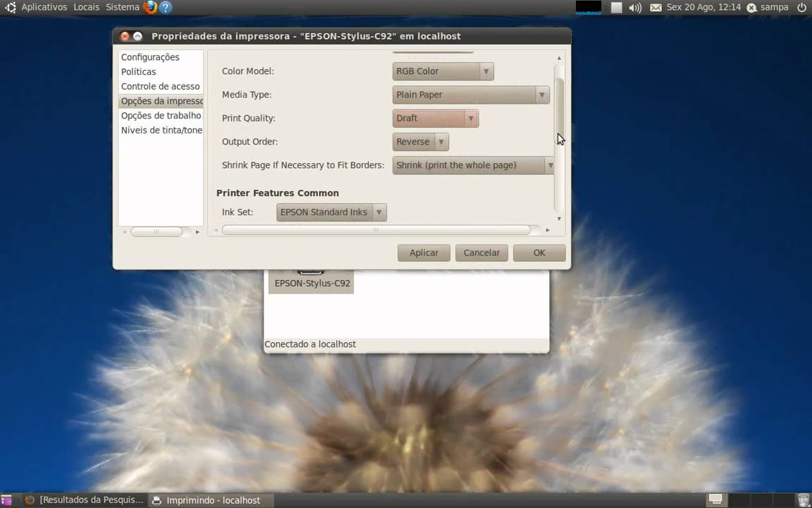Click the Cancelar button
This screenshot has height=508, width=812.
coord(481,253)
